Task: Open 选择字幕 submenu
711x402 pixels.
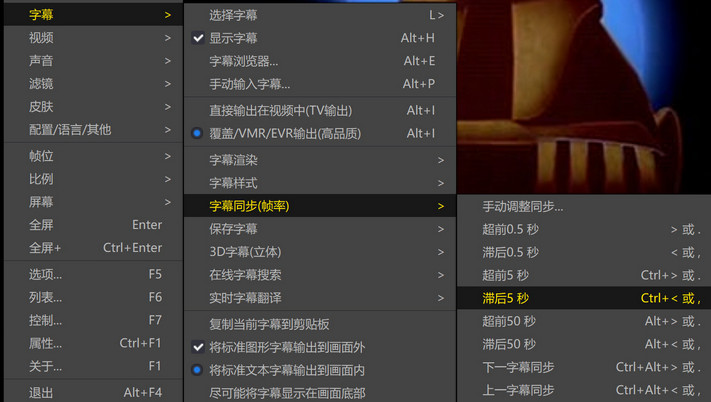Action: (x=320, y=15)
